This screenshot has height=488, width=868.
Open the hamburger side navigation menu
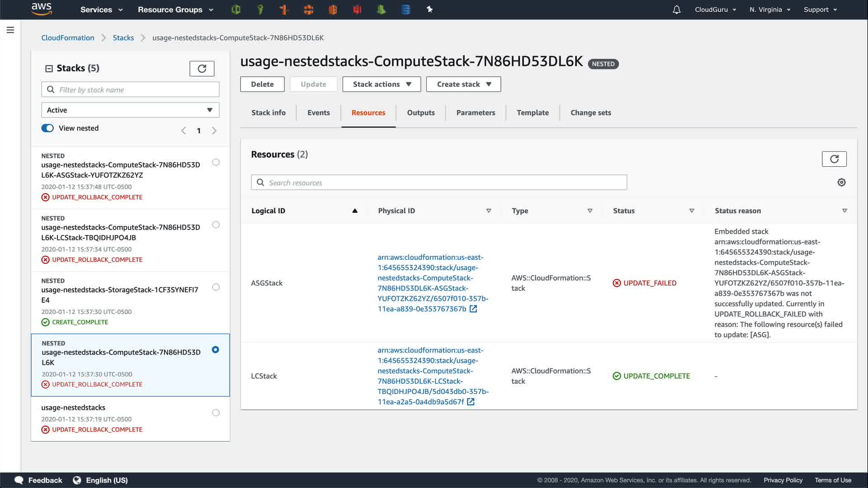(x=10, y=30)
